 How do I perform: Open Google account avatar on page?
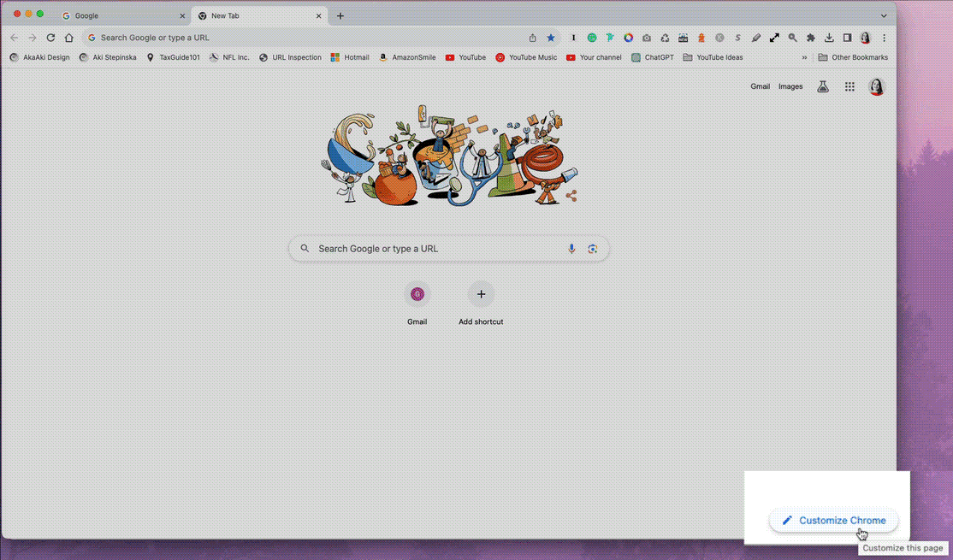pos(876,87)
